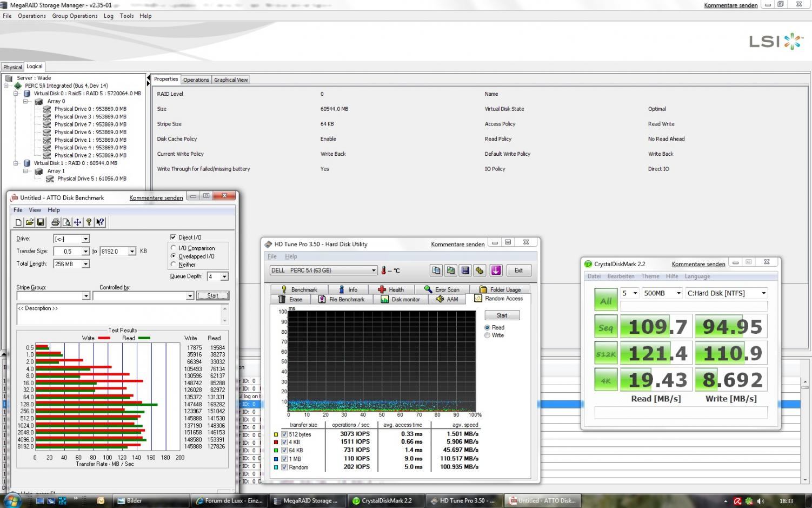Click the show hidden tray icons arrow
812x508 pixels.
click(726, 501)
